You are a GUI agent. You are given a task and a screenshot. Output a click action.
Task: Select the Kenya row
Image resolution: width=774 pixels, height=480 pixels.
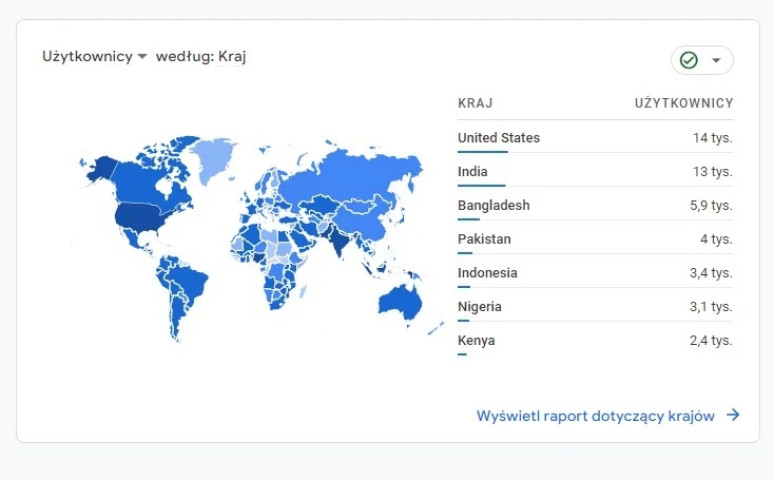(x=594, y=341)
